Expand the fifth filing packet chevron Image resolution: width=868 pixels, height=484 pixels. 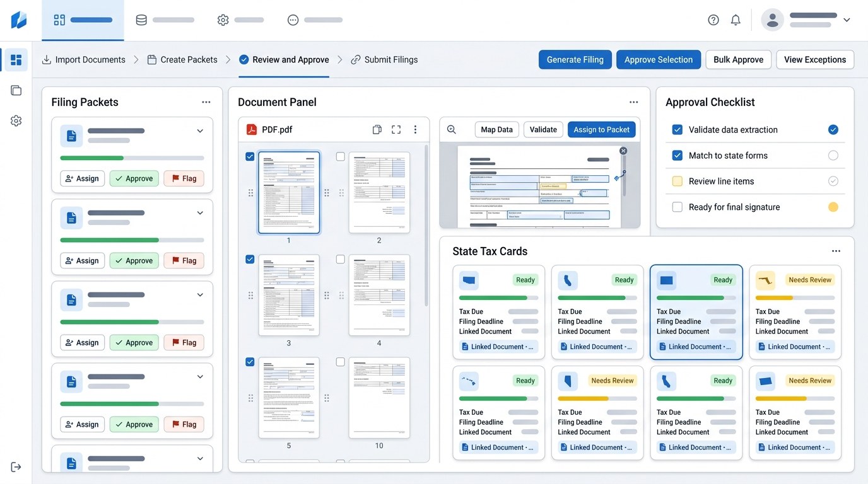point(200,459)
